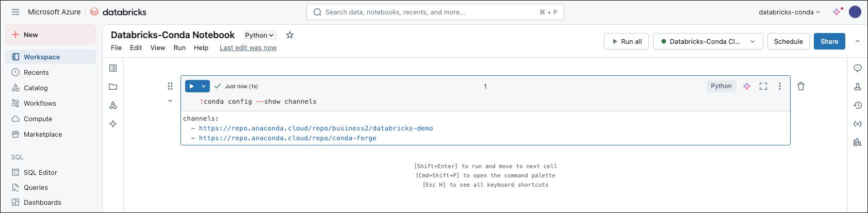Screen dimensions: 868x213
Task: Open Marketplace in sidebar
Action: coord(51,134)
